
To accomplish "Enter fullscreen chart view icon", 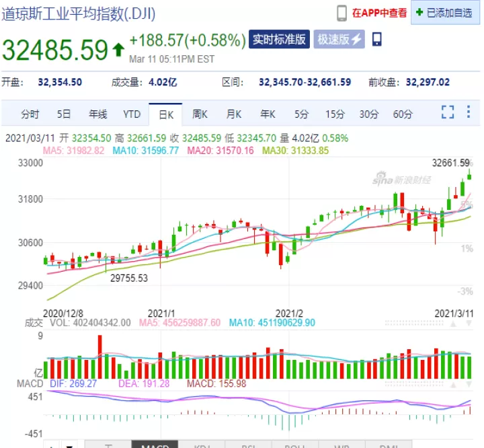I will tap(448, 112).
